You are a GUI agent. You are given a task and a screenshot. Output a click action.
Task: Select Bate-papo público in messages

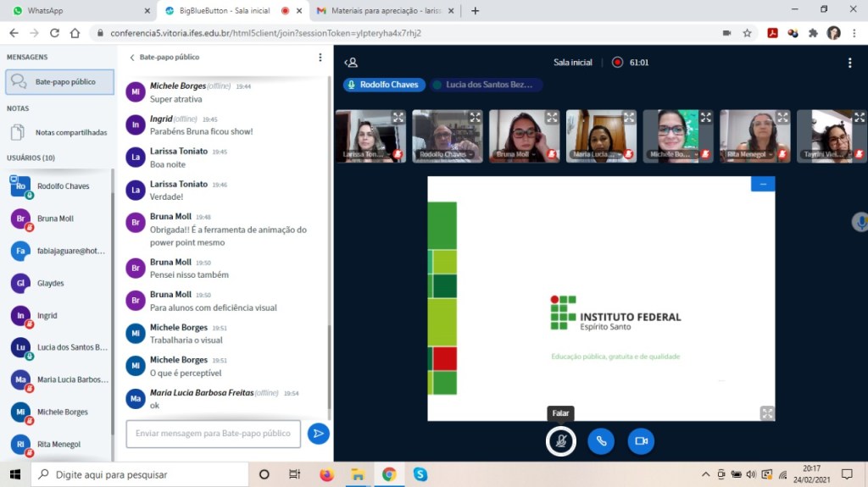coord(59,82)
